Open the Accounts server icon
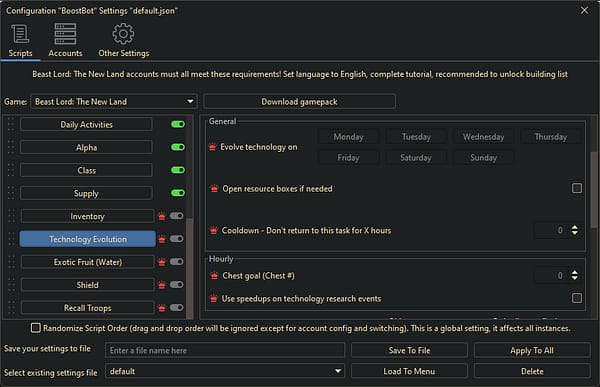Screen dimensions: 600x387 (x=65, y=34)
